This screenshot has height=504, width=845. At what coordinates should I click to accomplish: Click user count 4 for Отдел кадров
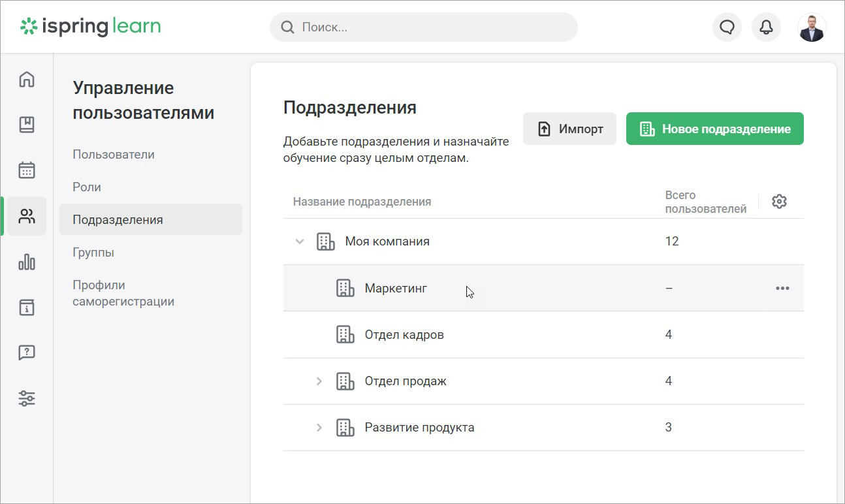click(669, 335)
